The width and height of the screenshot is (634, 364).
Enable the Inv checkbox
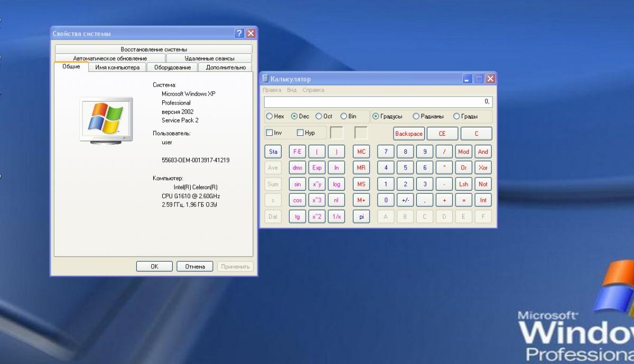pyautogui.click(x=269, y=133)
